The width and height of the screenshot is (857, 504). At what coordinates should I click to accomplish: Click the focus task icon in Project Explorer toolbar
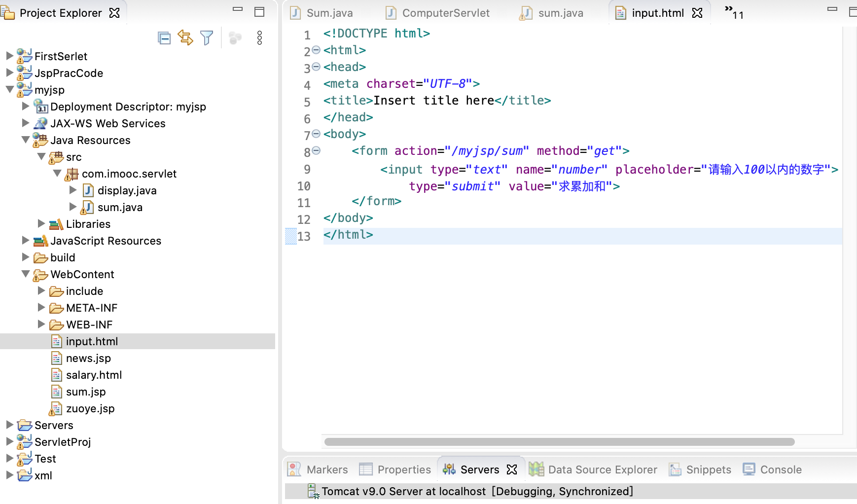point(235,38)
